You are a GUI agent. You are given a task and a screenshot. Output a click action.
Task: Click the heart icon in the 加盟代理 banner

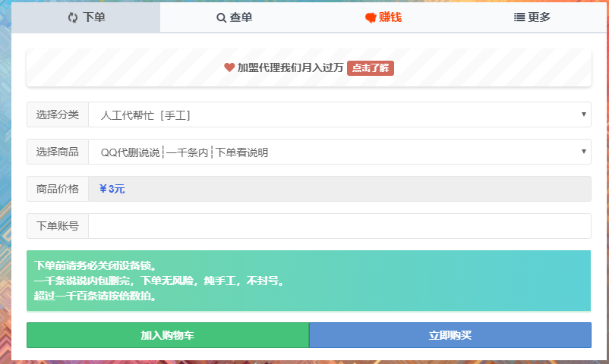[x=229, y=67]
